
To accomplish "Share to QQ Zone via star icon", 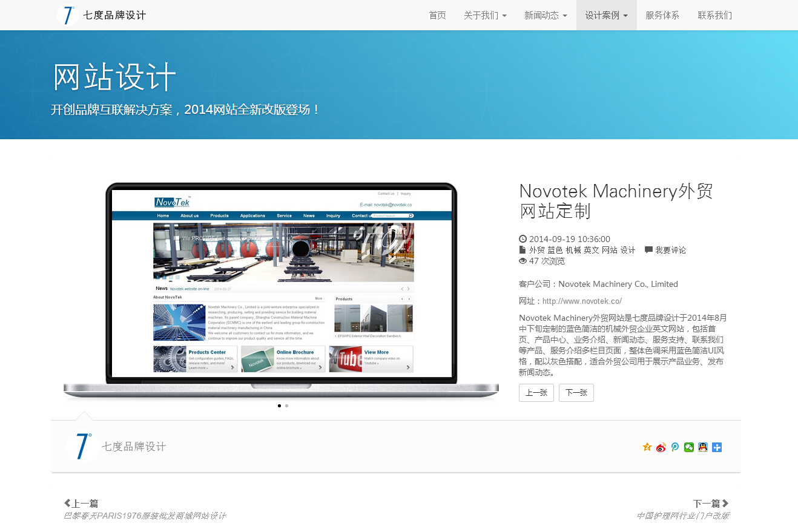I will click(647, 447).
